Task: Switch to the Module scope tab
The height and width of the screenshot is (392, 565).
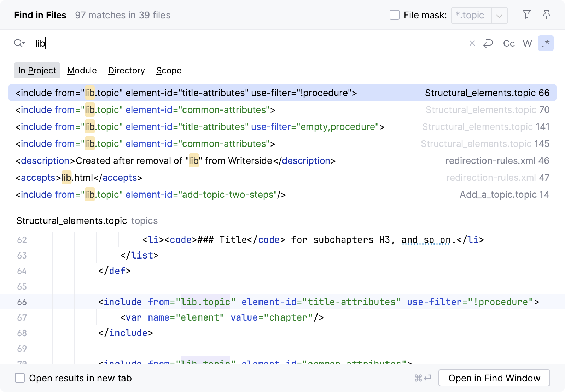Action: [x=82, y=71]
